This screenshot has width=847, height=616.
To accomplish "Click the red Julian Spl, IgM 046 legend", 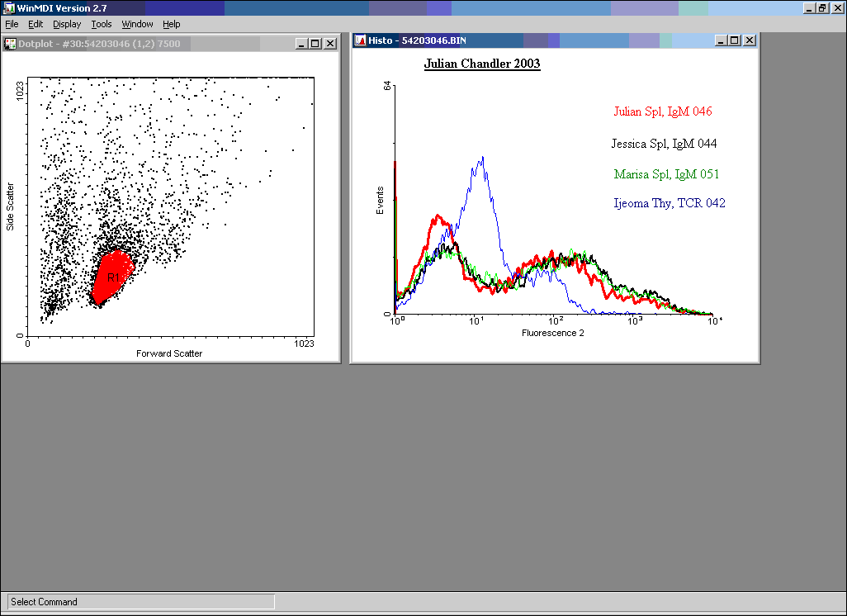I will click(x=662, y=111).
